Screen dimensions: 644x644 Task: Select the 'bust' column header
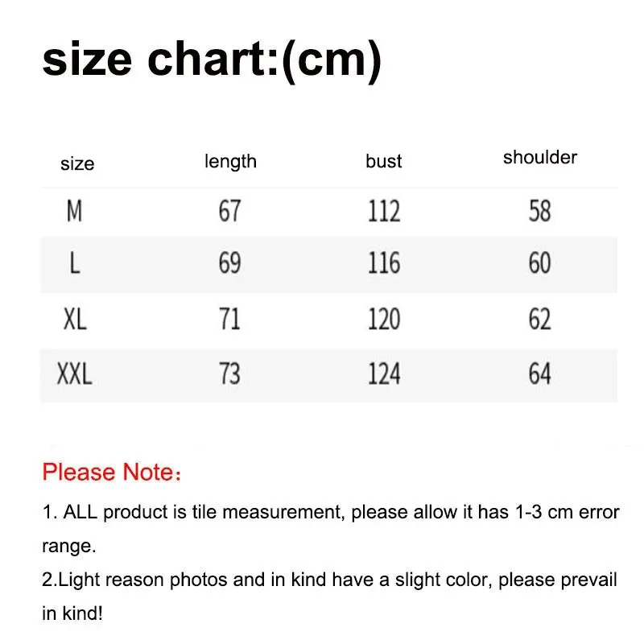tap(383, 161)
